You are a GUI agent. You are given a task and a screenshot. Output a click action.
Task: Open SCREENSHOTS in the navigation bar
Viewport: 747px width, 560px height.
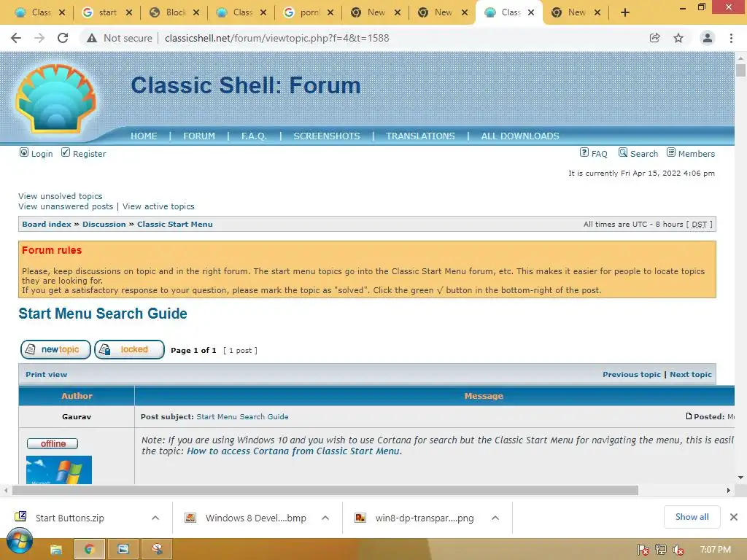pos(327,136)
